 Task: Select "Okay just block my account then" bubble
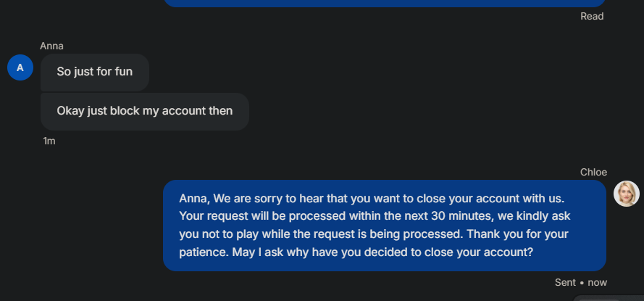tap(145, 111)
